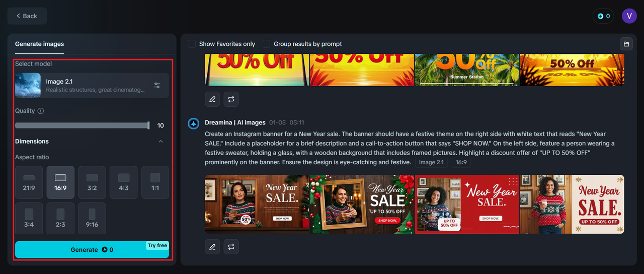Click the Image 2.1 tag under prompt
The width and height of the screenshot is (644, 274).
431,162
